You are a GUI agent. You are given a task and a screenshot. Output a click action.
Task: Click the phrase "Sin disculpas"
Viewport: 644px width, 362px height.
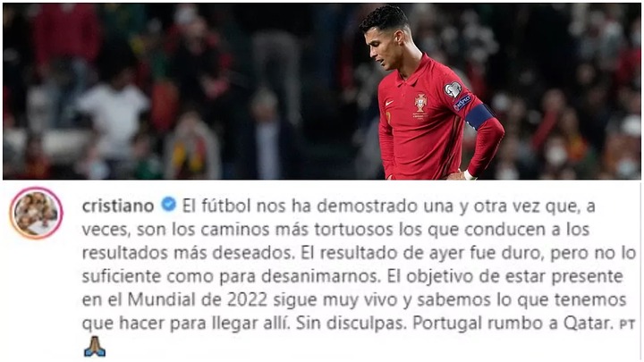click(351, 324)
